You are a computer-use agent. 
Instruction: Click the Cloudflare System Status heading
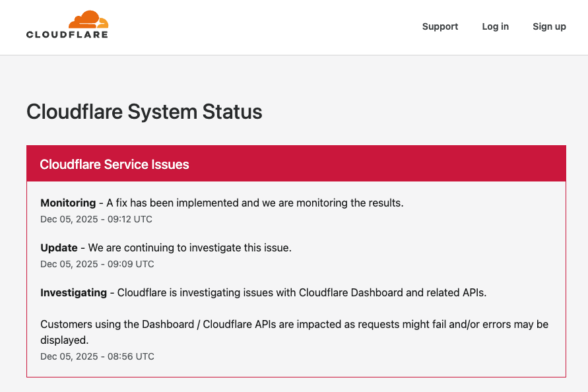(145, 112)
